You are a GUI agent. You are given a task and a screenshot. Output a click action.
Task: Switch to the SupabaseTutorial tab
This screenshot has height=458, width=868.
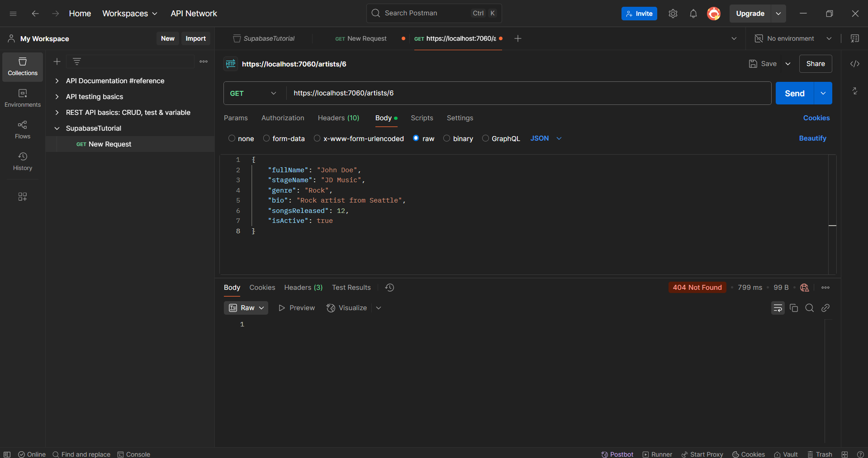[x=264, y=38]
